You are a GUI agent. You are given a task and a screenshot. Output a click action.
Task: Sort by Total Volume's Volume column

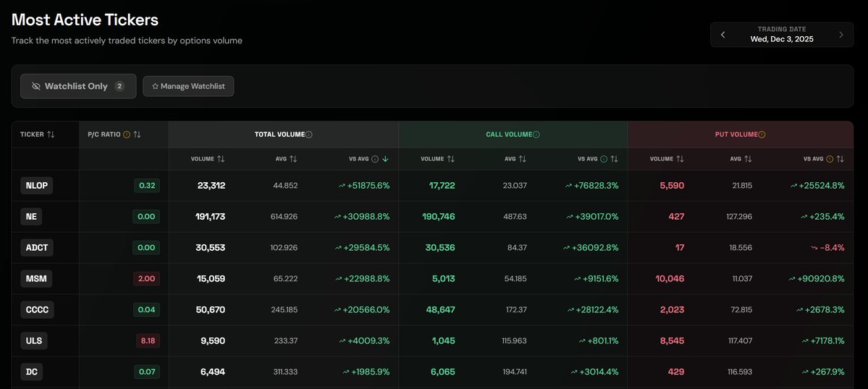pyautogui.click(x=221, y=158)
